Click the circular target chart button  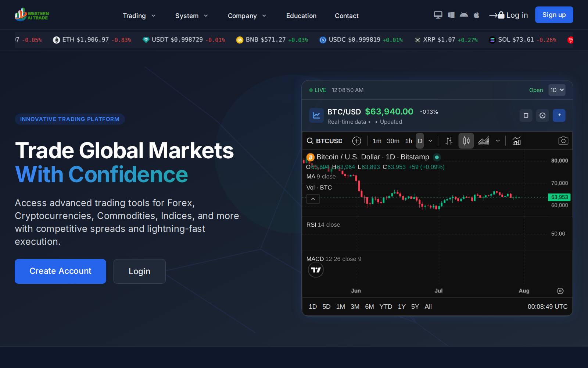(542, 116)
